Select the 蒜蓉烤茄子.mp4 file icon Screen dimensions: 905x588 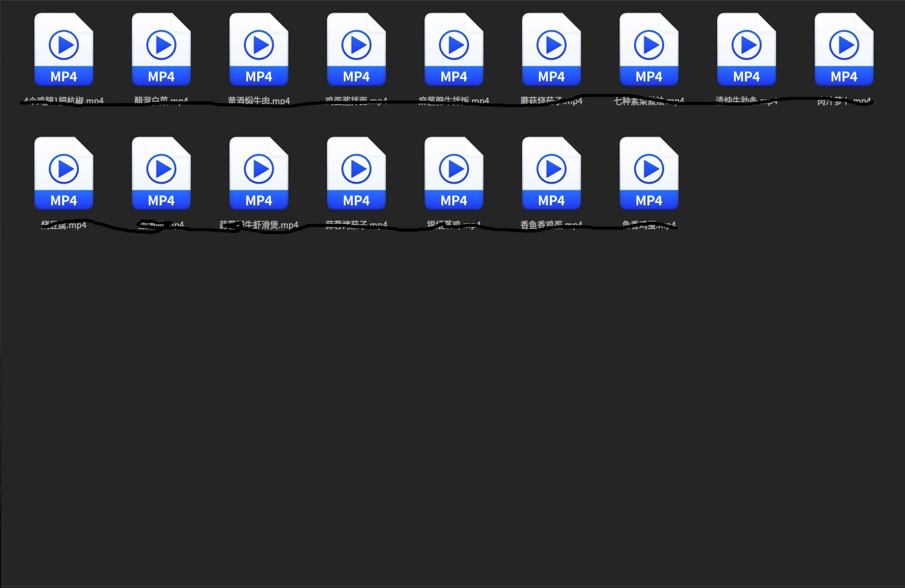356,173
